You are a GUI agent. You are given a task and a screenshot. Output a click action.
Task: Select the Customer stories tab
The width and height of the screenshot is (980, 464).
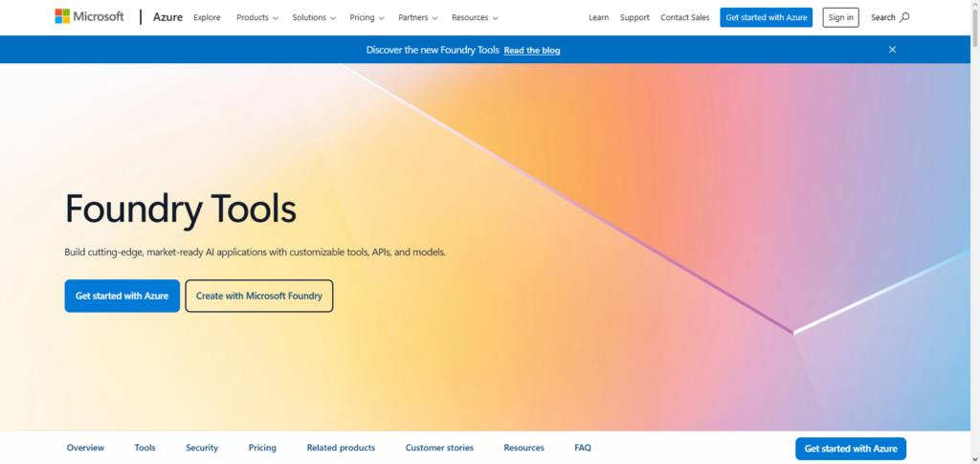pyautogui.click(x=439, y=448)
